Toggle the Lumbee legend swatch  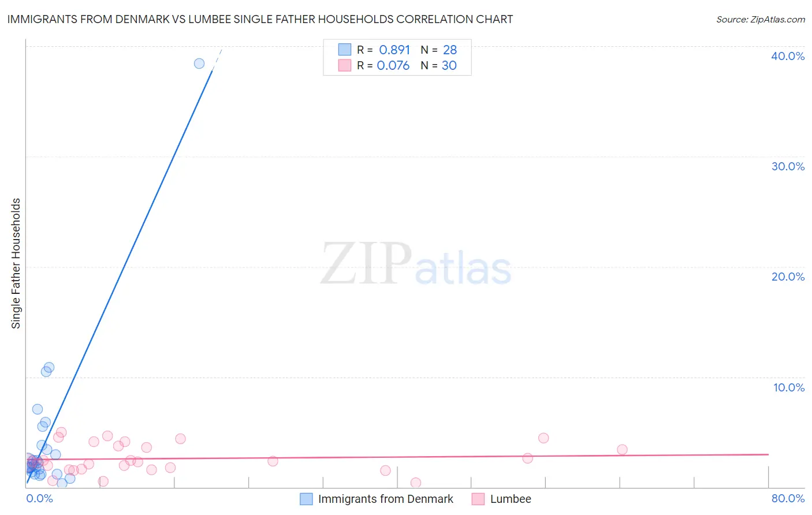[x=478, y=499]
